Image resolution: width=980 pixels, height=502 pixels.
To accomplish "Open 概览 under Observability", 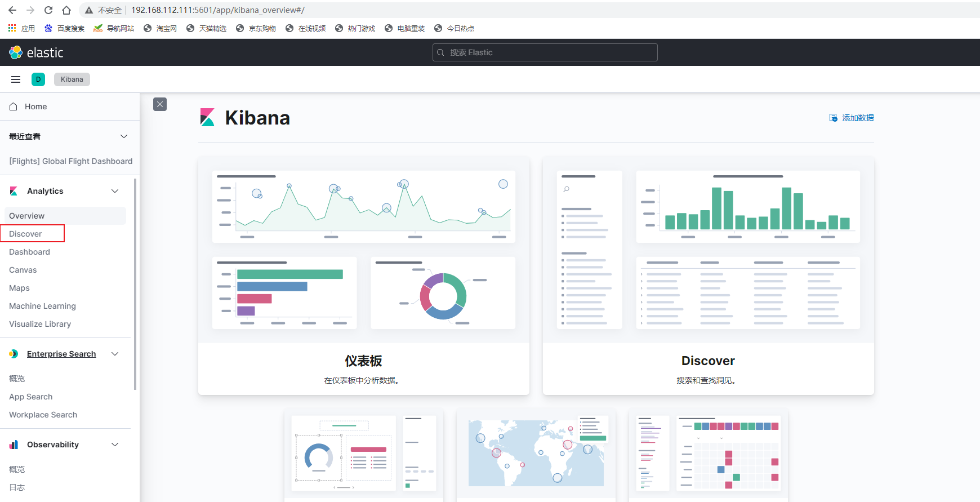I will click(x=17, y=469).
